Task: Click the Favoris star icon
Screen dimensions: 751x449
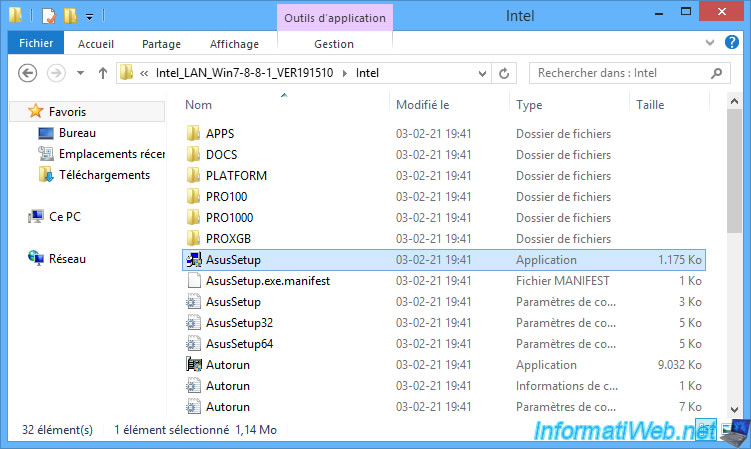Action: (35, 111)
